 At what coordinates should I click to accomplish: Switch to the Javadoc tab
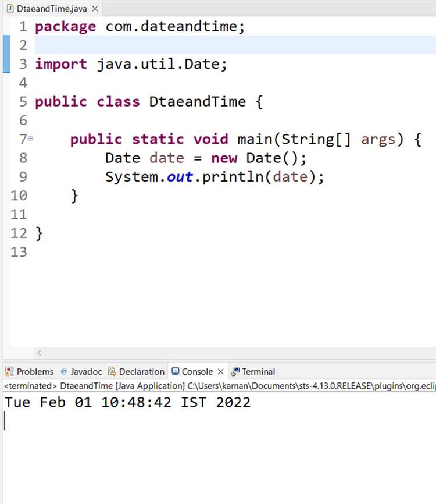click(81, 371)
